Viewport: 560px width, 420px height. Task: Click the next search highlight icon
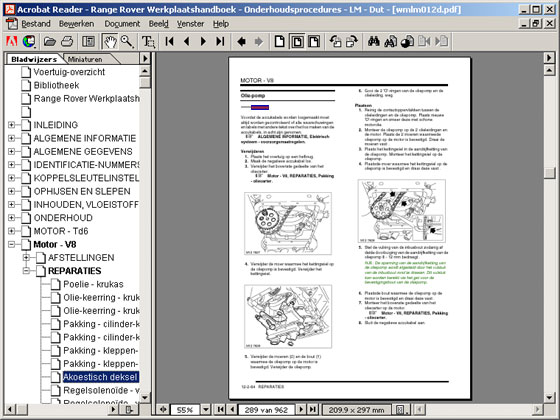point(441,41)
